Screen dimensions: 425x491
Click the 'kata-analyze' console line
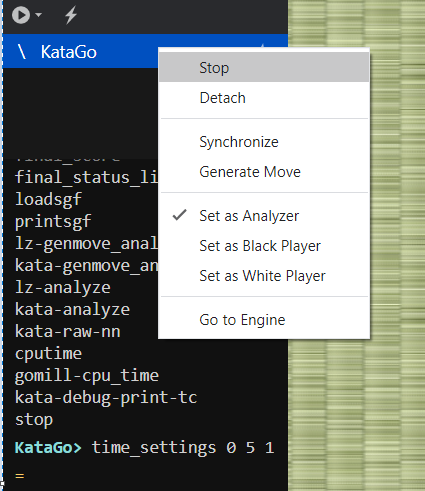pyautogui.click(x=72, y=309)
